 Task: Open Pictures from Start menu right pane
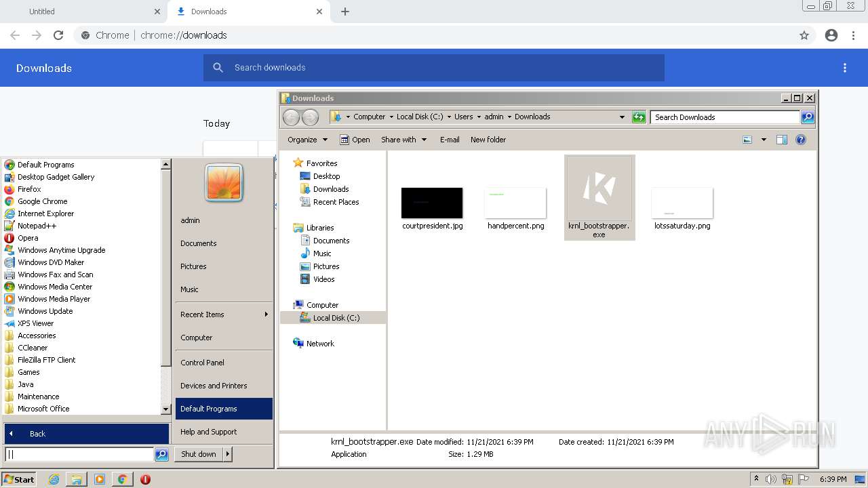coord(193,266)
